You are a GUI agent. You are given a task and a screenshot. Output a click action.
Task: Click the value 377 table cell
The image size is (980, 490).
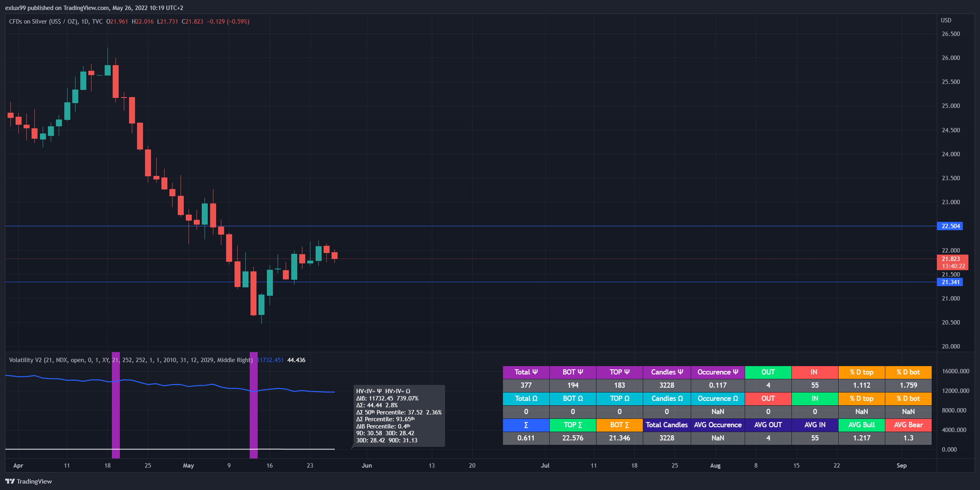pos(526,385)
